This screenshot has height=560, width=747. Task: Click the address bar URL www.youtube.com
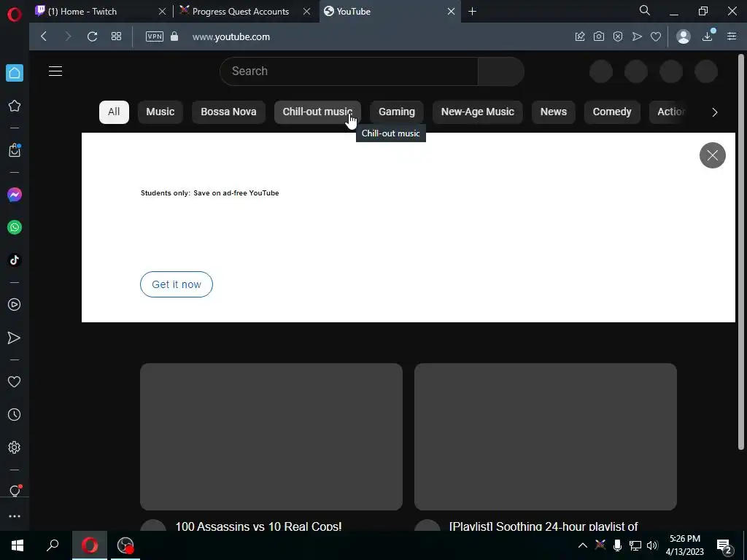pyautogui.click(x=231, y=36)
